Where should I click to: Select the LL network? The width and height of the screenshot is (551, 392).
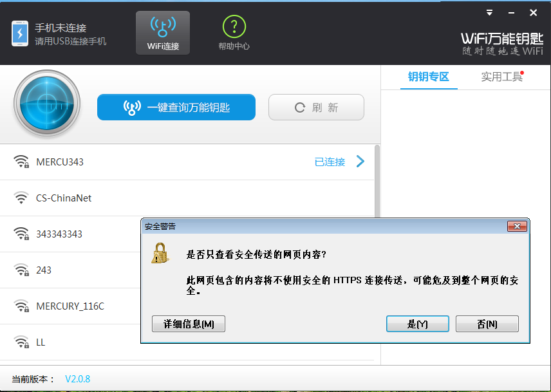coord(70,342)
